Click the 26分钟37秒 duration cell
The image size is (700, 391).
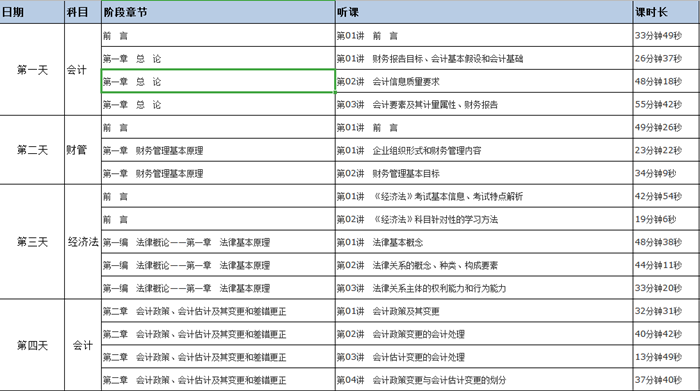(x=667, y=58)
